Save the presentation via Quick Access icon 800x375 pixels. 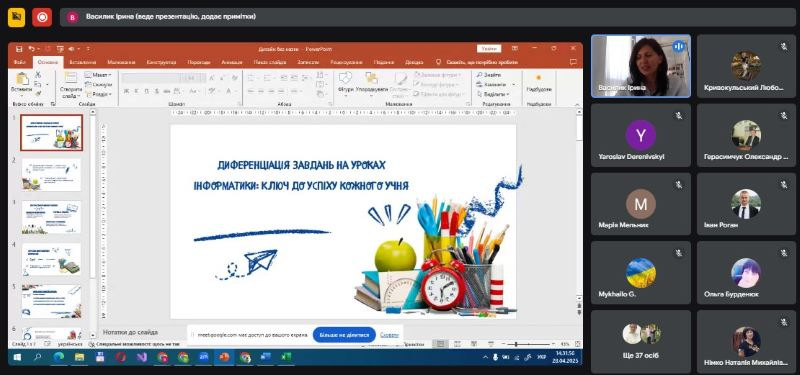19,49
